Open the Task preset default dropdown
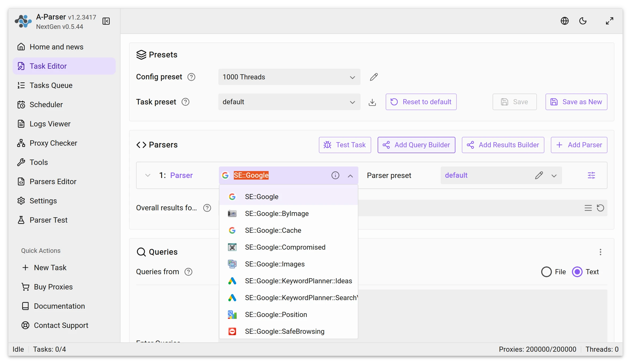631x364 pixels. 289,102
